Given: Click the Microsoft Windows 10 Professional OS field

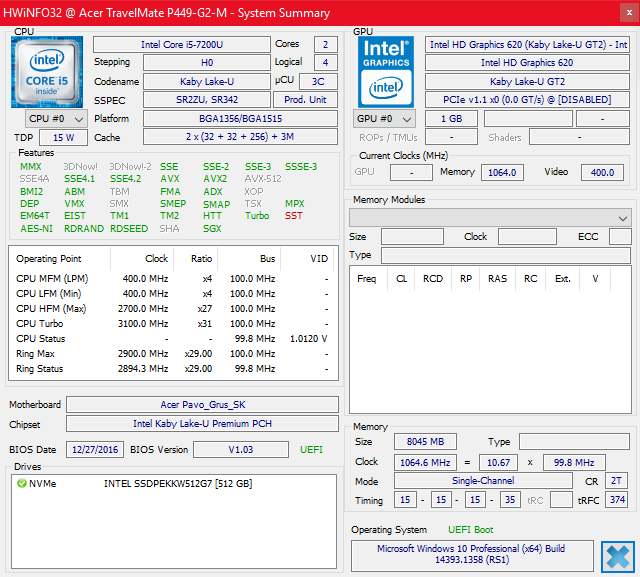Looking at the screenshot, I should [x=471, y=556].
